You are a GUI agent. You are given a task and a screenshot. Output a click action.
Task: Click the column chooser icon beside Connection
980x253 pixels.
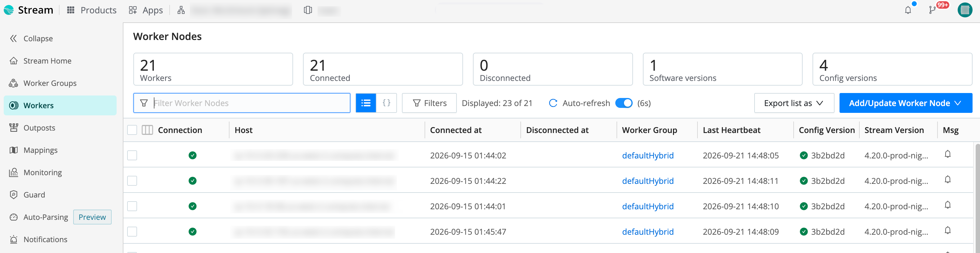point(147,130)
